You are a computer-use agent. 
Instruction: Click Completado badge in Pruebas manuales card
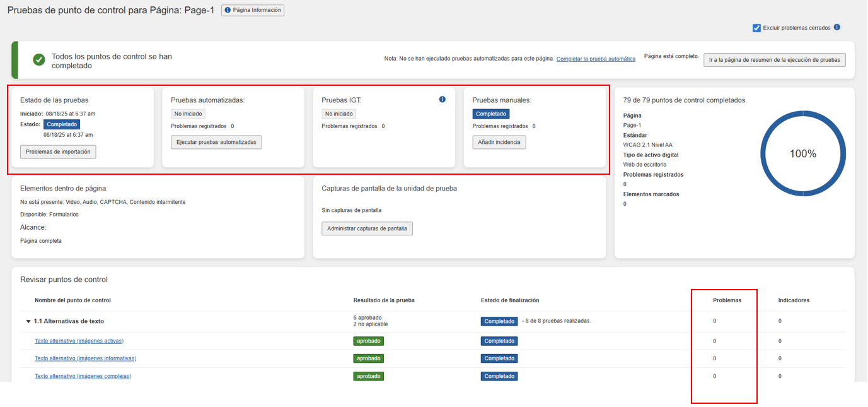click(x=491, y=114)
